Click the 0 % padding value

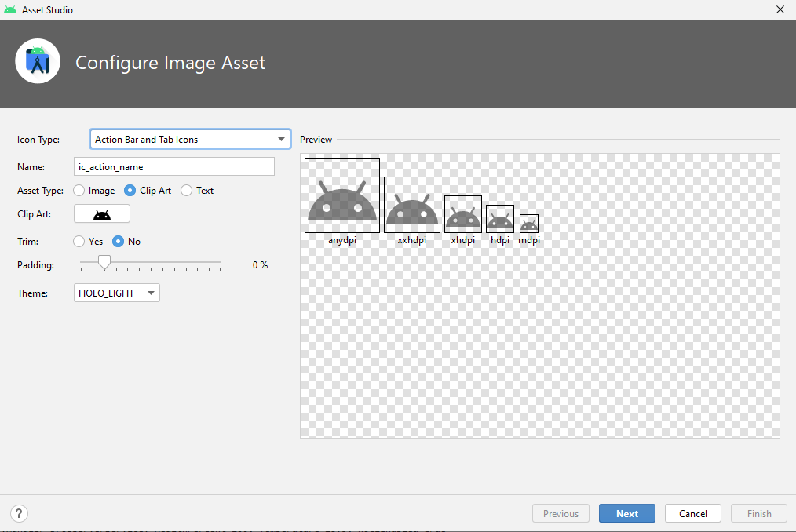click(260, 265)
